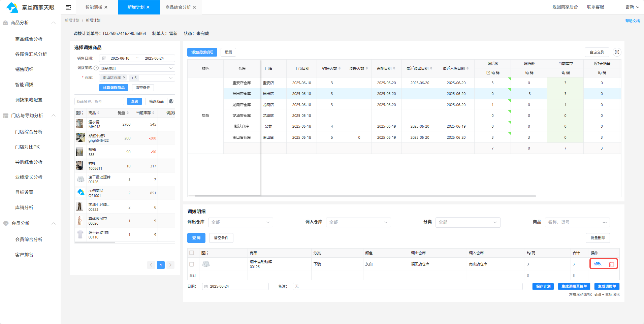Collapse the 会员分析 sidebar section
This screenshot has width=644, height=324.
[54, 223]
